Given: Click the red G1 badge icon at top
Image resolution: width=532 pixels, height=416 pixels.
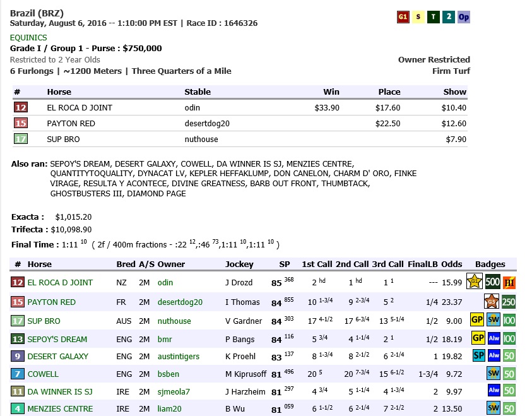Looking at the screenshot, I should [403, 17].
